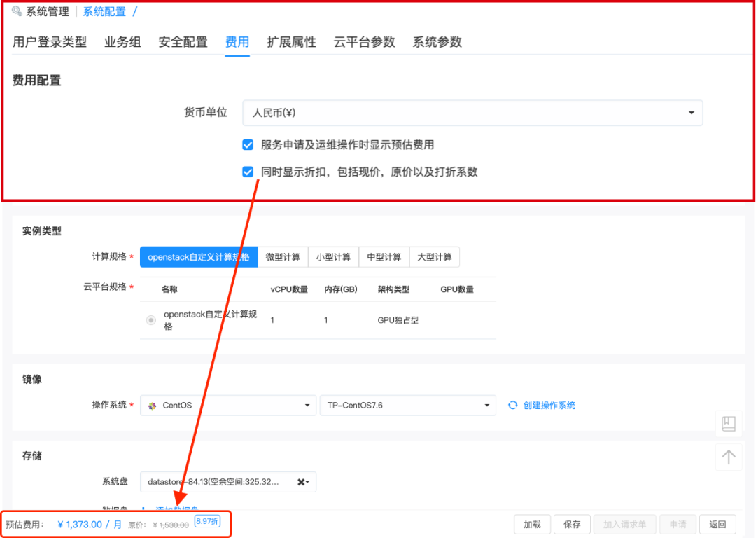This screenshot has width=756, height=538.
Task: Click the 架构类型 column header
Action: (394, 289)
